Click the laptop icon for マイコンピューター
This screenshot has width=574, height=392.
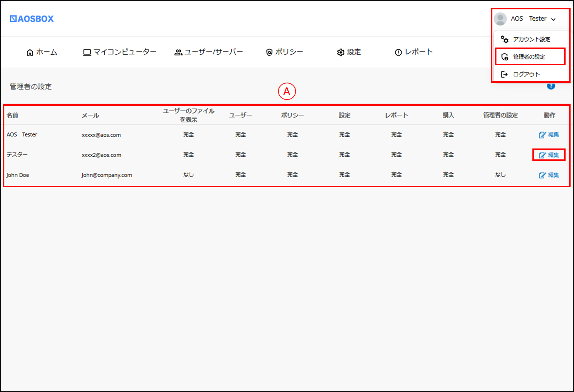pyautogui.click(x=87, y=52)
